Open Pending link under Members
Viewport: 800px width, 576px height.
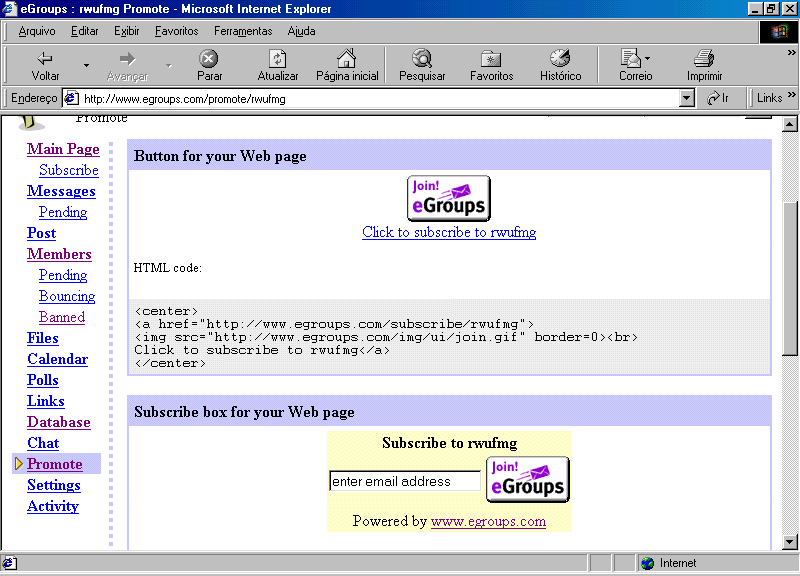pos(63,275)
